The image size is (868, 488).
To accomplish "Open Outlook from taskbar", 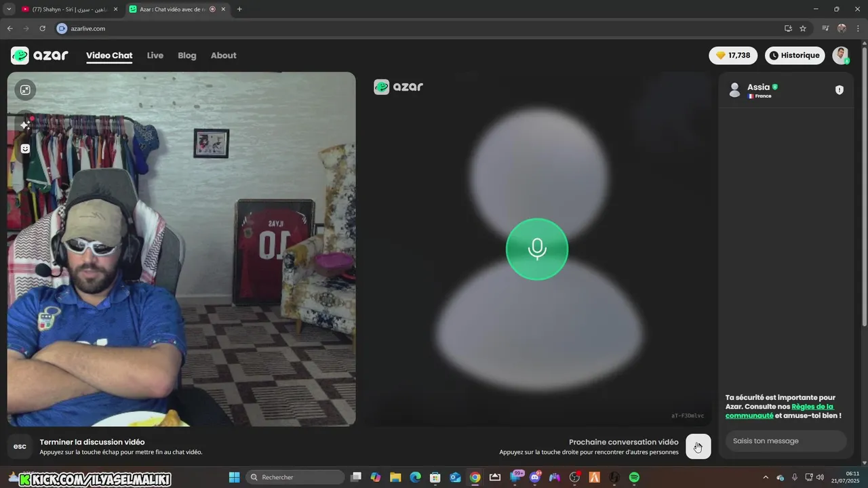I will click(x=455, y=477).
